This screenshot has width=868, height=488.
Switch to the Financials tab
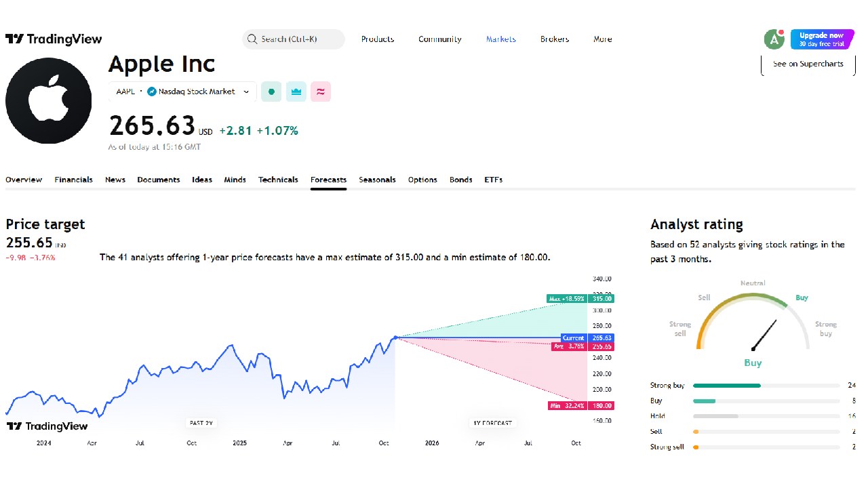pos(73,180)
